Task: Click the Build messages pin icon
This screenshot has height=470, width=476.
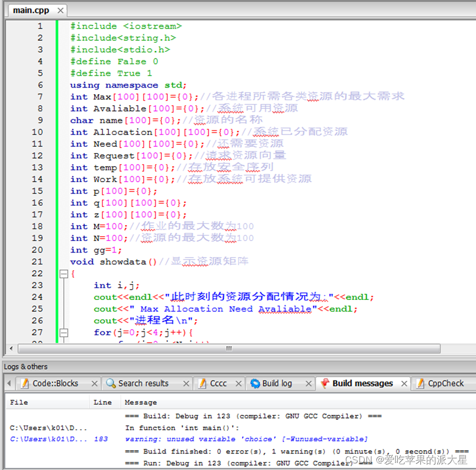Action: tap(325, 383)
